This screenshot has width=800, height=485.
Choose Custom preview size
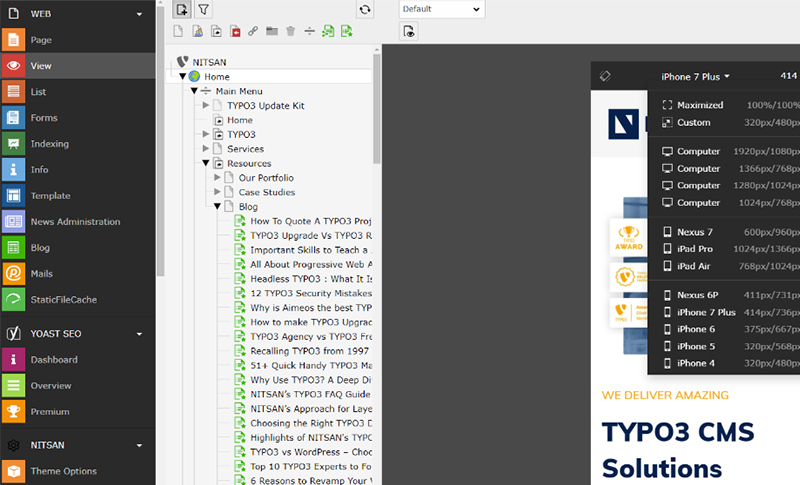730,122
